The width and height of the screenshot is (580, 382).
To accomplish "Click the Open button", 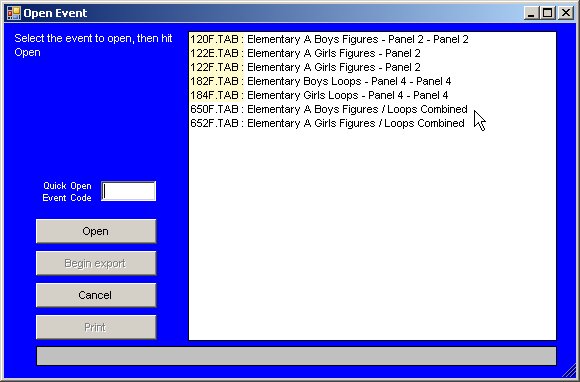I will click(96, 231).
